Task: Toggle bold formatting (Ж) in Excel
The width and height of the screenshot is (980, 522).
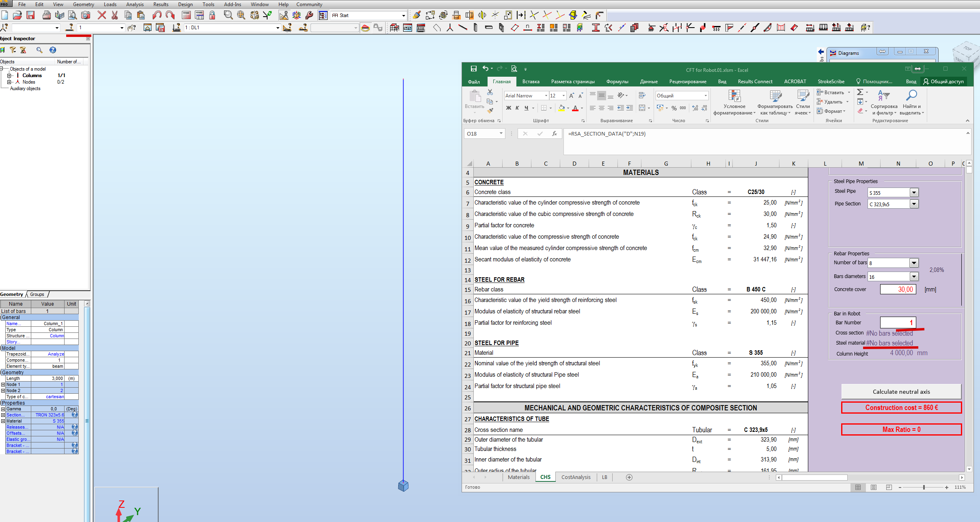Action: pyautogui.click(x=509, y=108)
